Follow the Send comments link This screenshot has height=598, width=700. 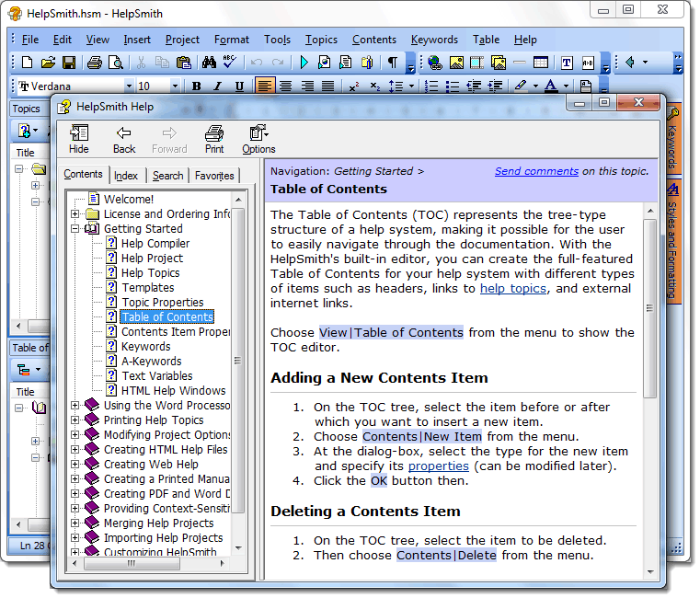click(x=536, y=171)
